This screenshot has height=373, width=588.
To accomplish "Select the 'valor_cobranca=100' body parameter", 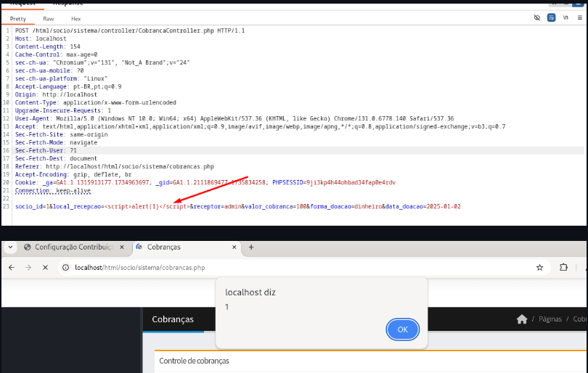I will (276, 207).
